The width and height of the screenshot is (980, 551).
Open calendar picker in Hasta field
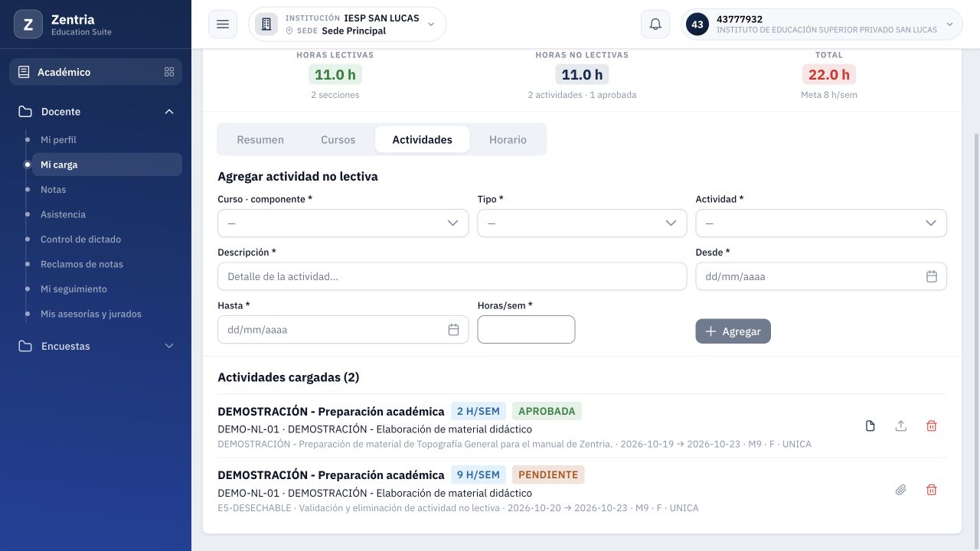(453, 330)
